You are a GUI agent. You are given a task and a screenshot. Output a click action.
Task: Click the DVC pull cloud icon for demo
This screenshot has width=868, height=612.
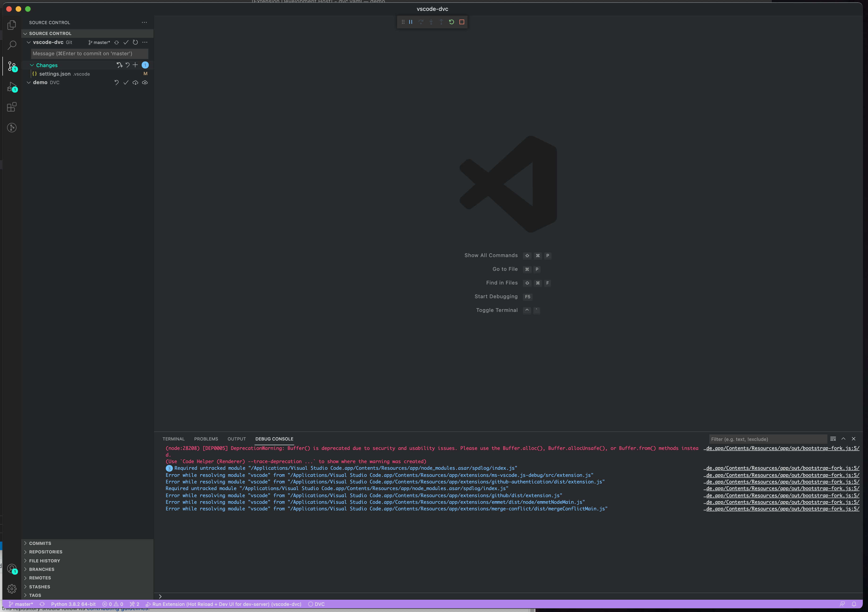pos(135,82)
